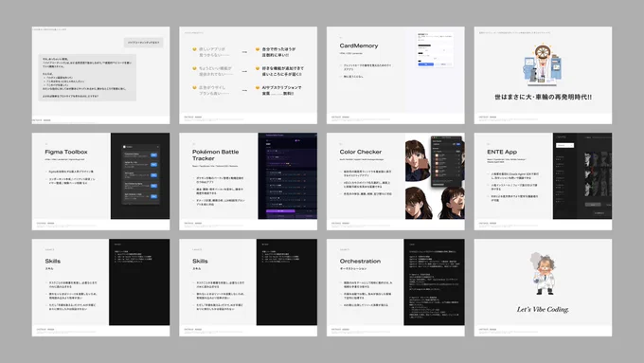This screenshot has width=644, height=363.
Task: Select the chat conversation slide thumbnail
Action: tap(100, 75)
